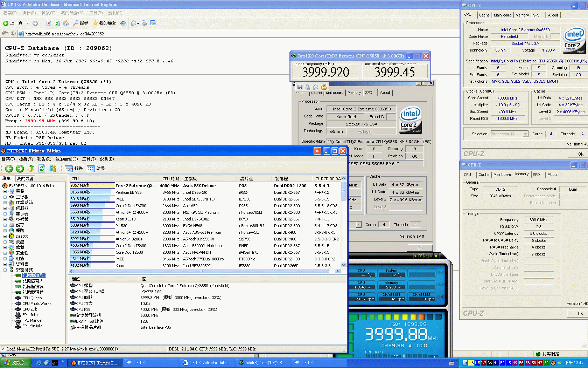The width and height of the screenshot is (588, 368).
Task: Open the 說明(H) menu in EVEREST
Action: click(x=107, y=159)
